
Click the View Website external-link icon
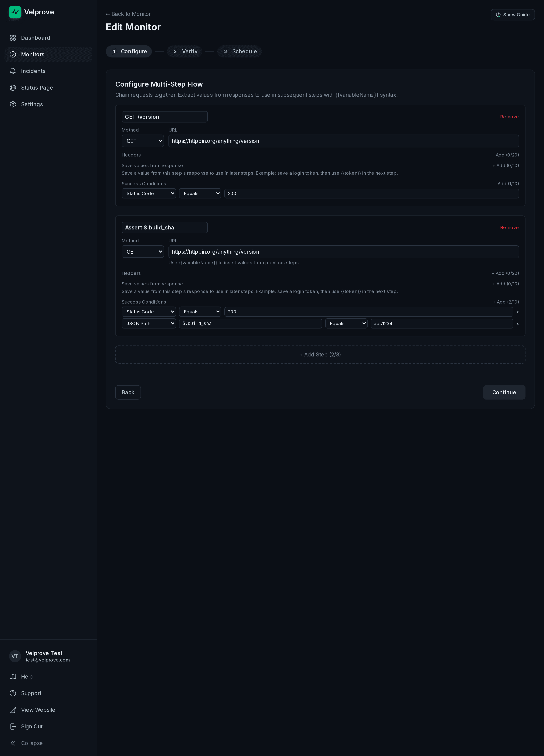pyautogui.click(x=13, y=710)
